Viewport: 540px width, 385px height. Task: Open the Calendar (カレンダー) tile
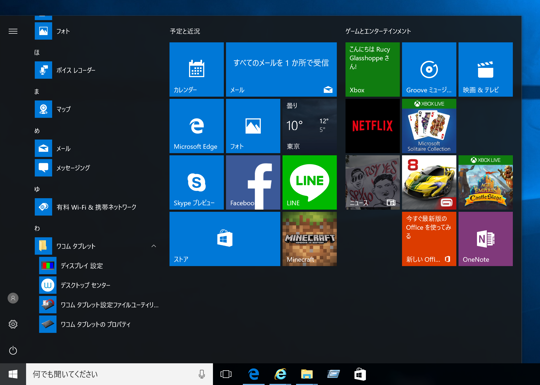(197, 69)
